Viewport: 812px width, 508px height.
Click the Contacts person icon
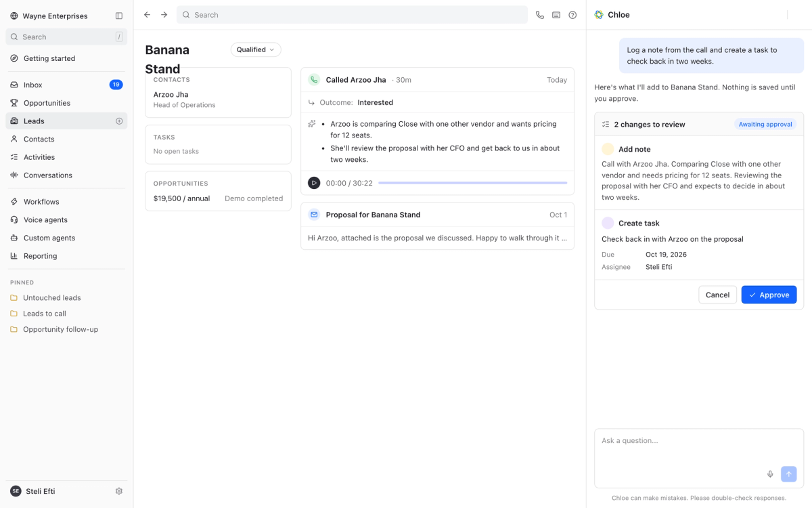click(x=14, y=139)
